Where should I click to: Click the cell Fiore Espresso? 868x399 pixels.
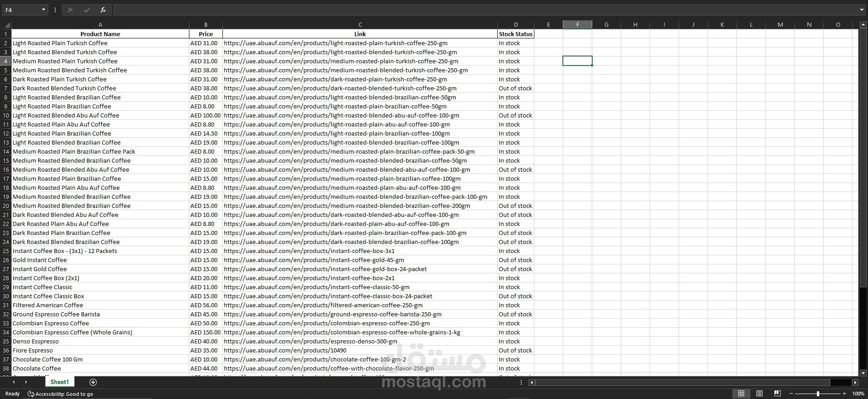click(x=100, y=350)
